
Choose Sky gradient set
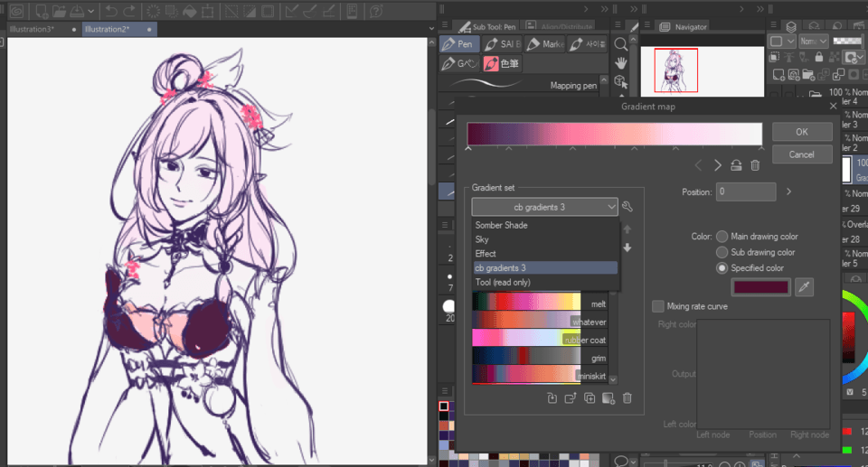click(545, 239)
